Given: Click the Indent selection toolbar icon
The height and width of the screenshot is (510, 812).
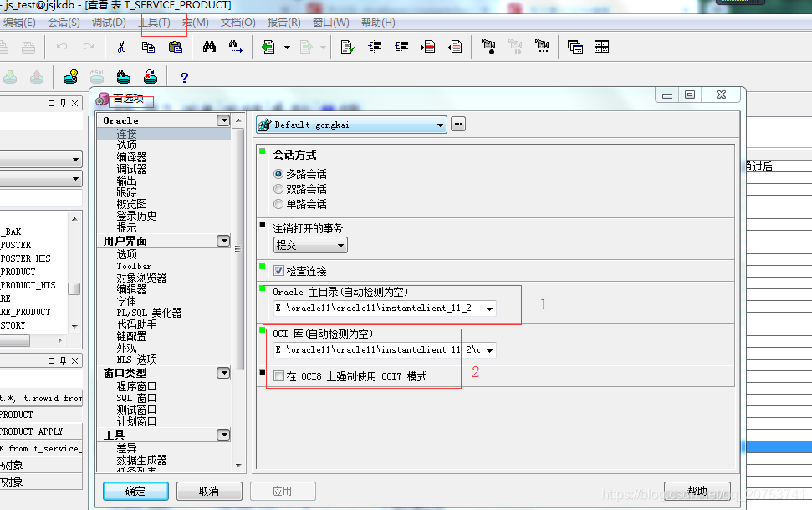Looking at the screenshot, I should (375, 47).
